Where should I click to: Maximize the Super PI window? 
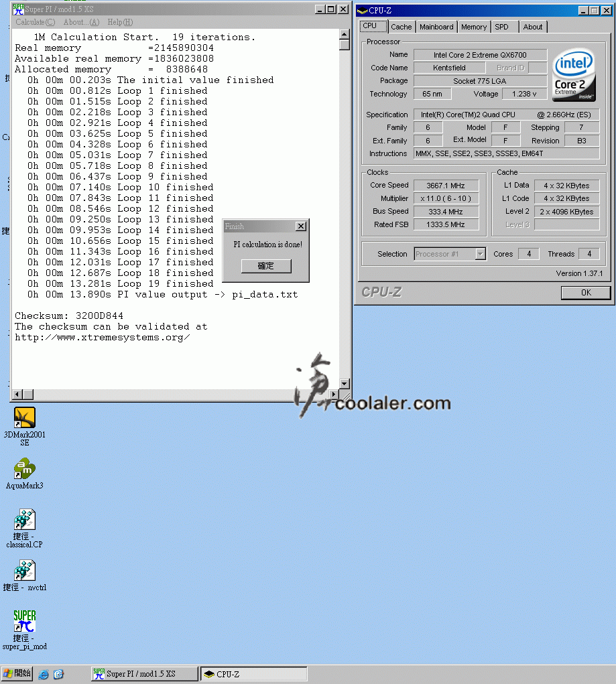[x=331, y=9]
